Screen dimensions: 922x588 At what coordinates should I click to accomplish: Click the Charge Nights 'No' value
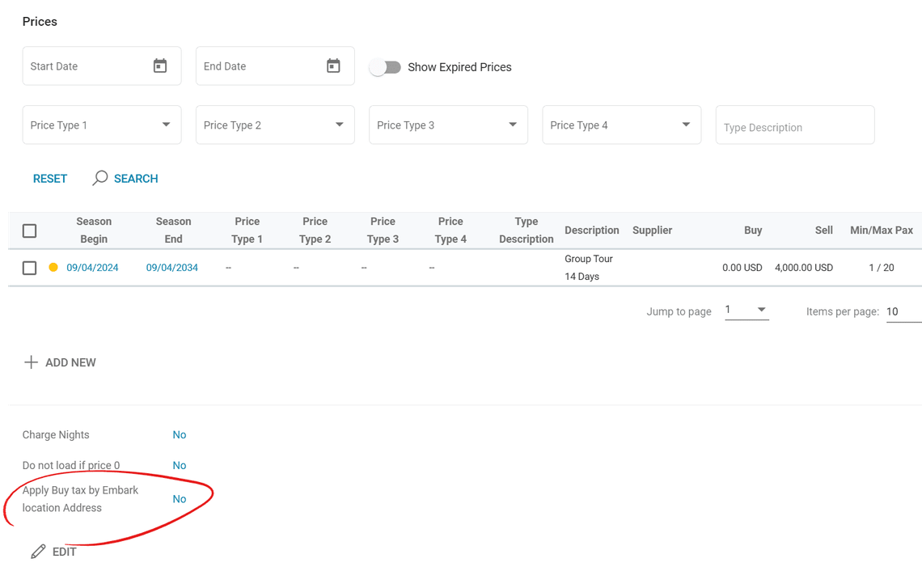[180, 435]
